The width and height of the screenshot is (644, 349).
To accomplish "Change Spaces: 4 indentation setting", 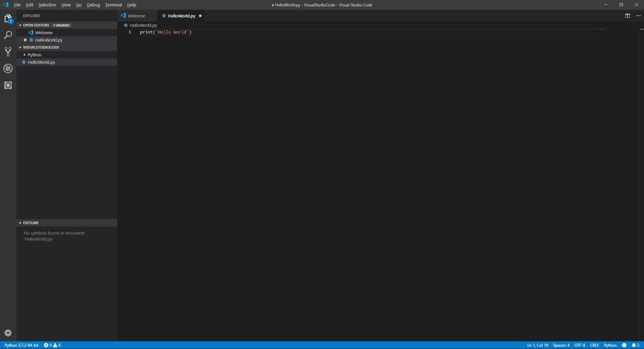I will pos(561,345).
